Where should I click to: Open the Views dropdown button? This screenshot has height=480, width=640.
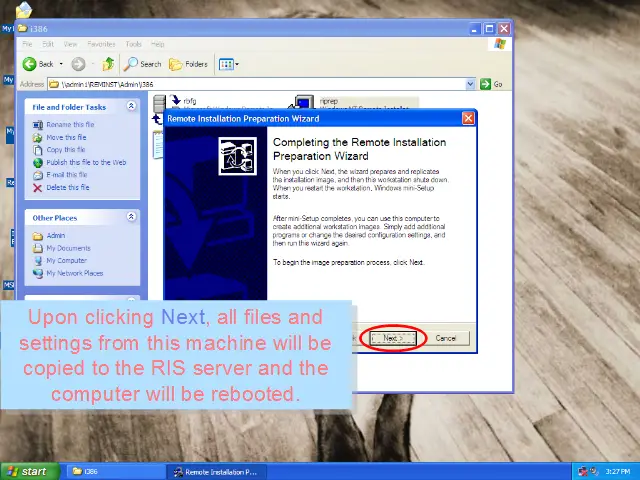[x=229, y=64]
